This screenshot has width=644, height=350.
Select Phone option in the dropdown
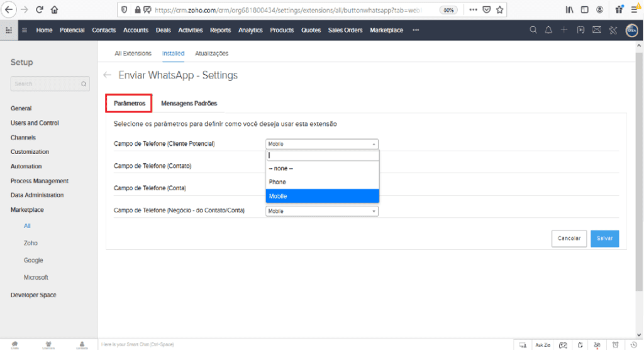point(322,182)
